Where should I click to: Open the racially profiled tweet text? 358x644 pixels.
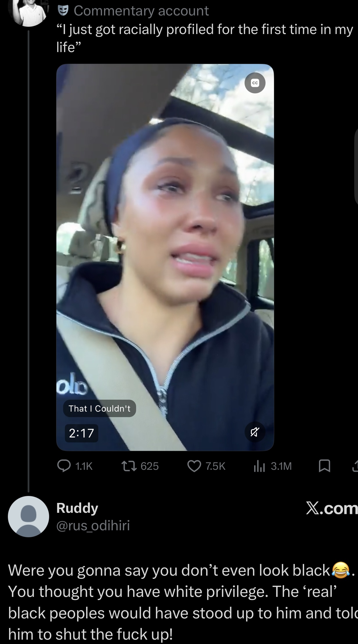tap(204, 38)
